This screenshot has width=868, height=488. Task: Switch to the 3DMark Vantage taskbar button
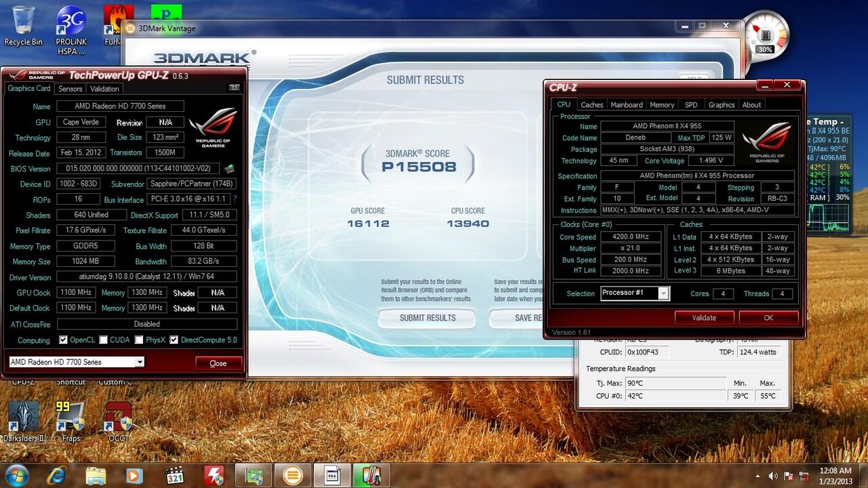(x=293, y=474)
